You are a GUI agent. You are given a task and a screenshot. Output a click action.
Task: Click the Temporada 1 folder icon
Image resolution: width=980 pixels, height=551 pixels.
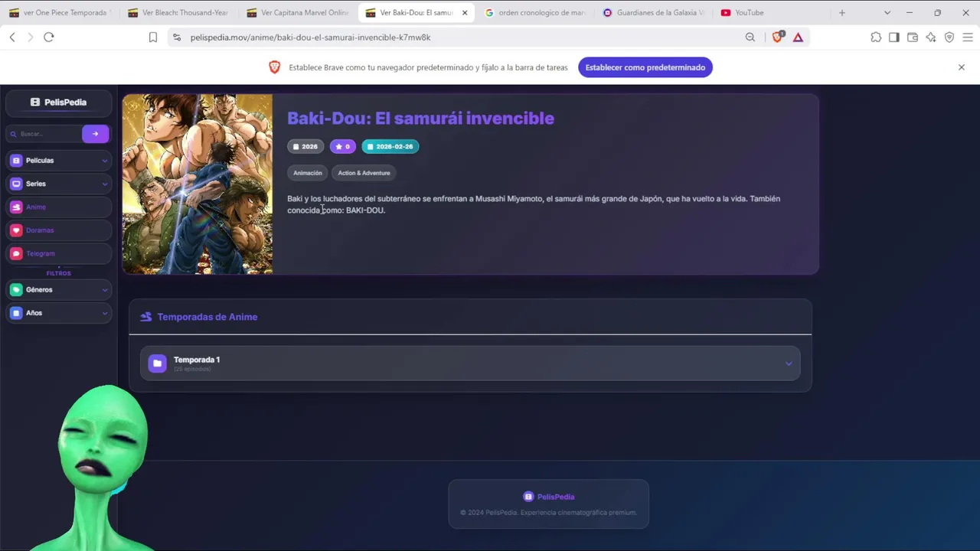point(157,364)
